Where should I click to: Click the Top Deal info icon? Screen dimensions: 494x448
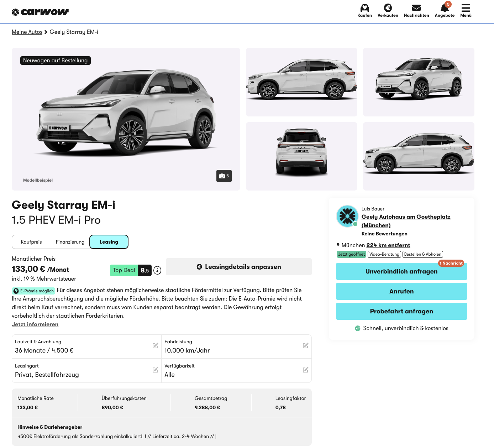pos(157,270)
